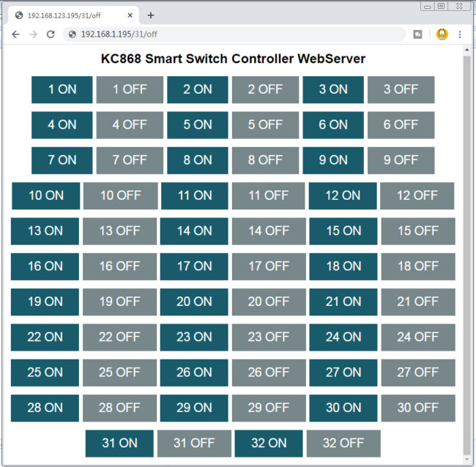Click the 27 ON button
This screenshot has width=476, height=467.
(343, 373)
